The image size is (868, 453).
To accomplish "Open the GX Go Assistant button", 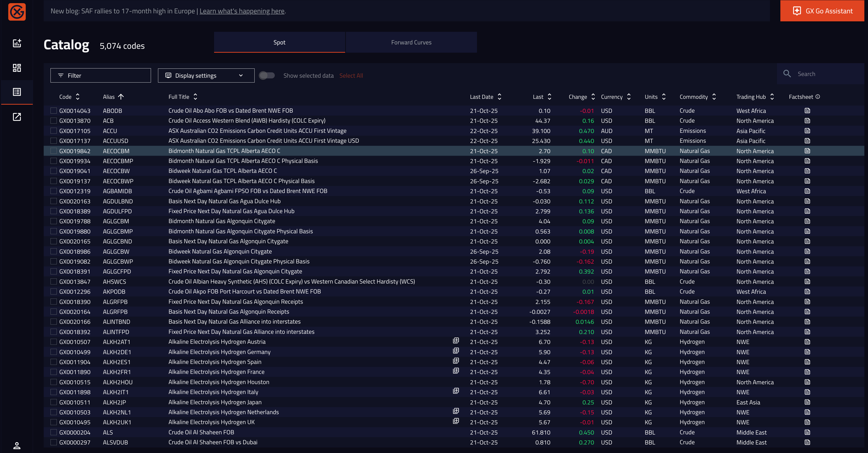I will click(x=822, y=11).
